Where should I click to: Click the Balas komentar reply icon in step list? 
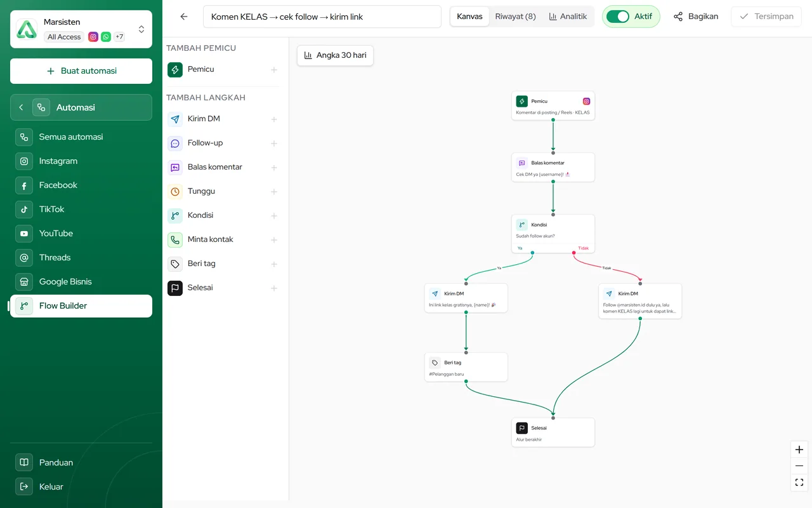coord(175,168)
